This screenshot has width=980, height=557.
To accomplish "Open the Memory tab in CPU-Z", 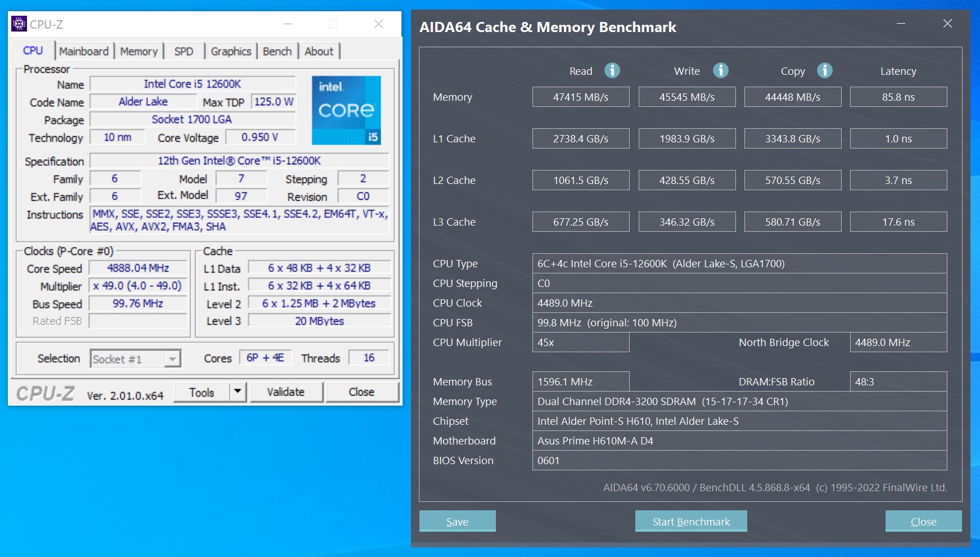I will pos(139,51).
